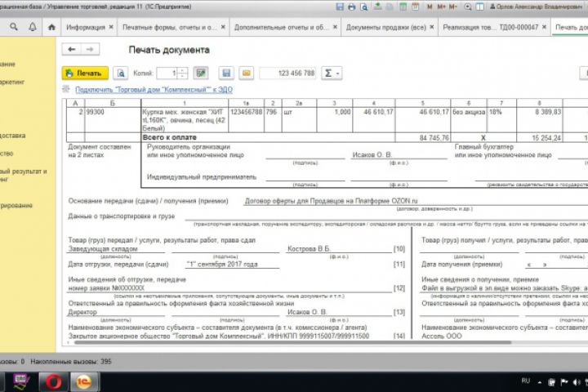The height and width of the screenshot is (392, 588).
Task: Click the flag action center tray icon
Action: pos(564,382)
